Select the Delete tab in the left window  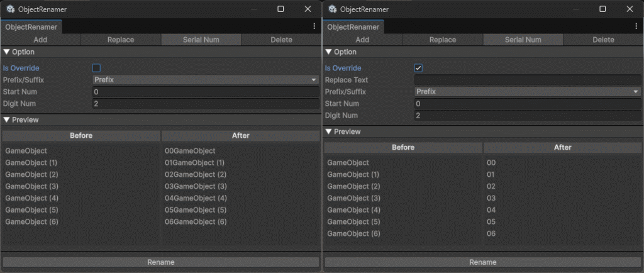[281, 40]
